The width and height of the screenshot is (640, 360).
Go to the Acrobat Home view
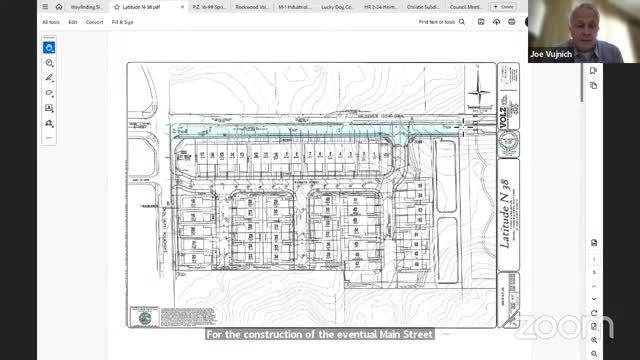59,7
